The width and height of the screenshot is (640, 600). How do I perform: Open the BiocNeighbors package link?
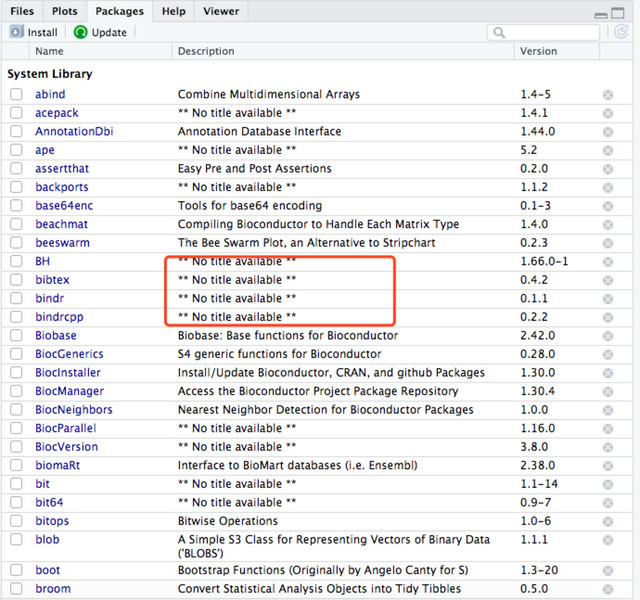[x=74, y=410]
